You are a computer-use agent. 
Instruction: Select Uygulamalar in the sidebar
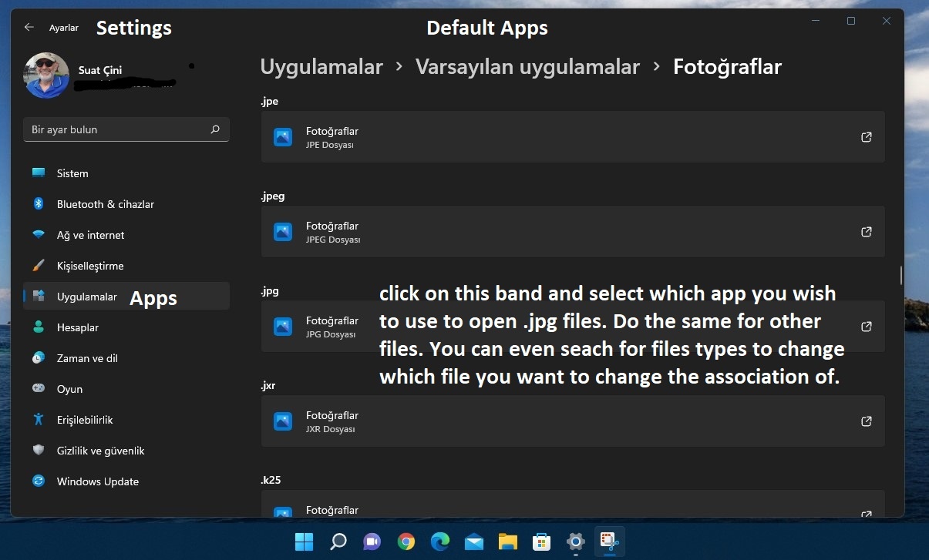[126, 297]
